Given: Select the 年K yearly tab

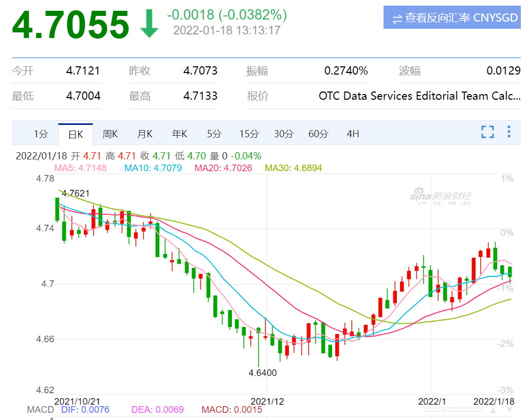Looking at the screenshot, I should [179, 134].
